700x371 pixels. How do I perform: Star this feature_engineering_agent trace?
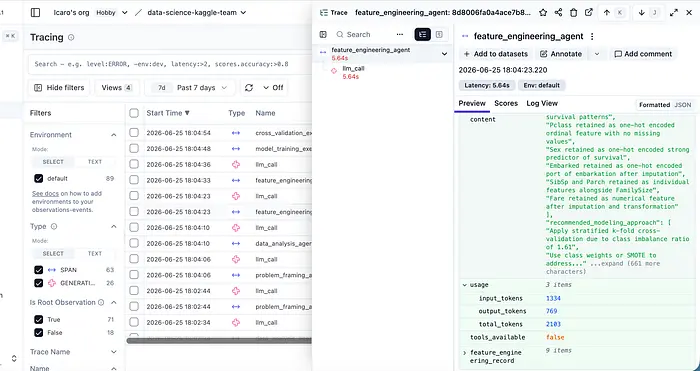tap(543, 13)
